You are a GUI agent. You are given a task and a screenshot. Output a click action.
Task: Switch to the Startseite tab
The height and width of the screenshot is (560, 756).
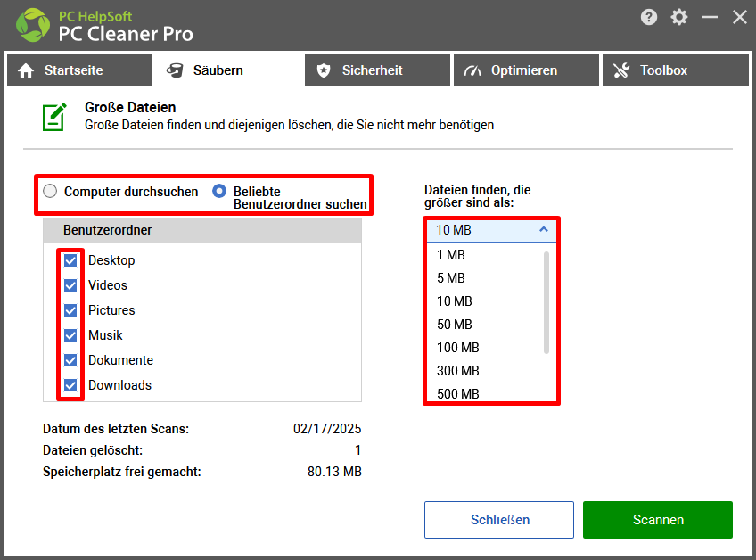[x=79, y=70]
